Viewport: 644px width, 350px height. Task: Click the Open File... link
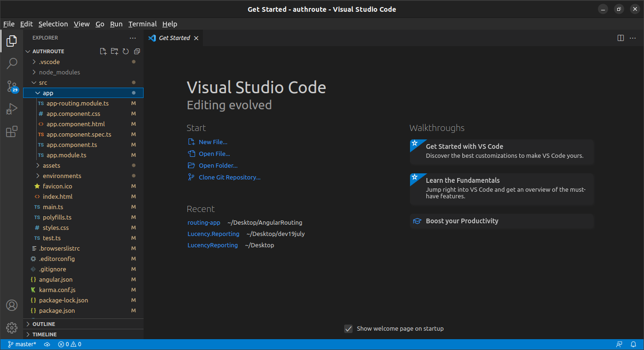click(214, 154)
